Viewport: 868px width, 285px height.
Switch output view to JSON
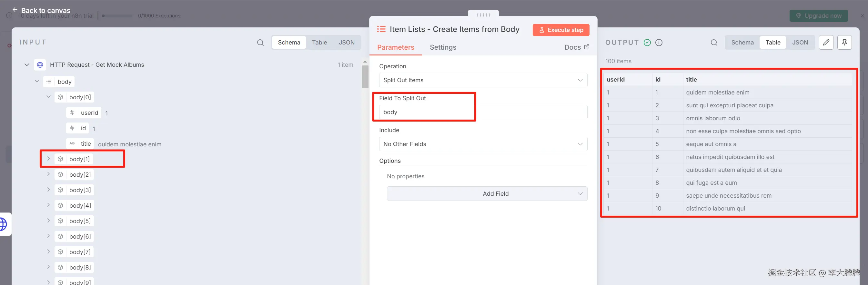pyautogui.click(x=800, y=43)
